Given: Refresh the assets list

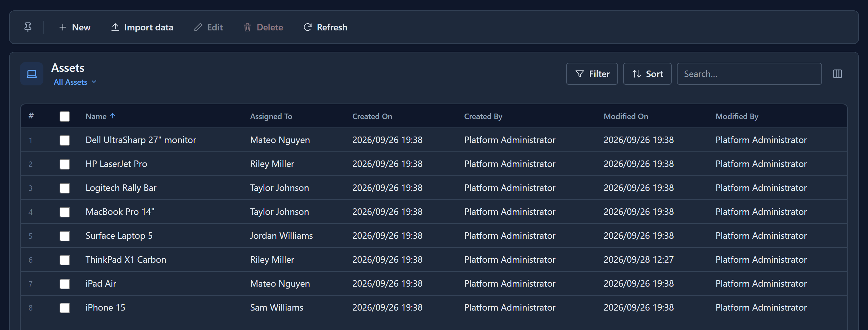Looking at the screenshot, I should coord(325,27).
